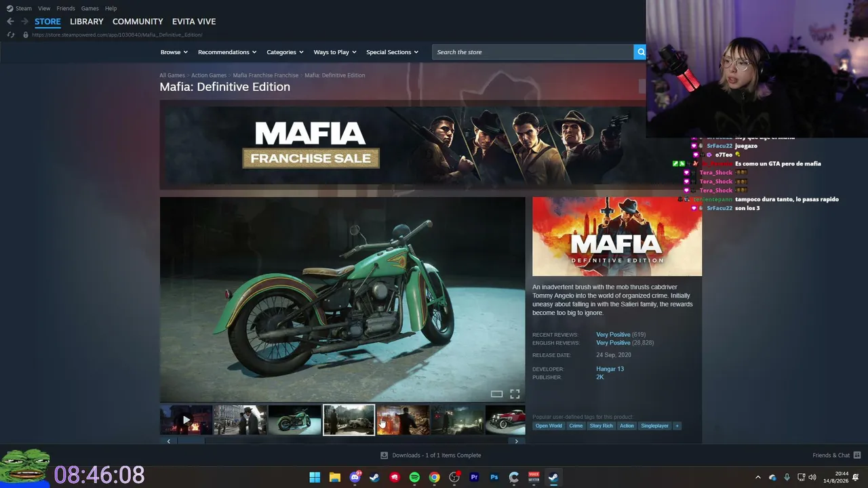Open Voicemeeter from the taskbar
This screenshot has height=488, width=868.
tap(534, 477)
